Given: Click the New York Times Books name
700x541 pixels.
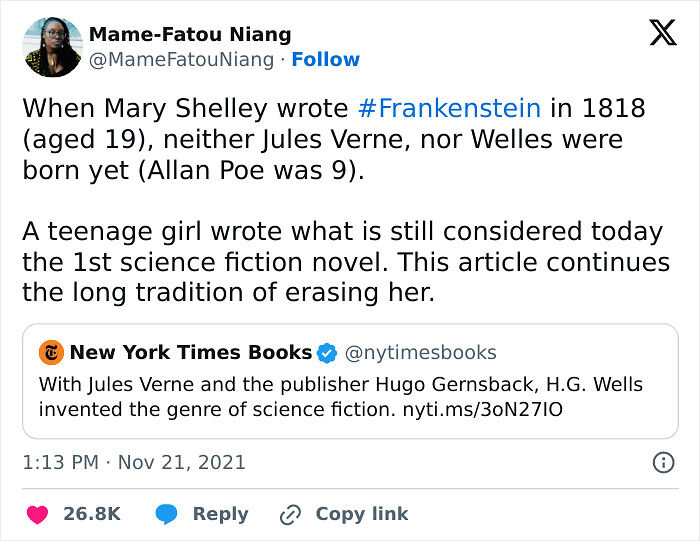Looking at the screenshot, I should point(190,352).
